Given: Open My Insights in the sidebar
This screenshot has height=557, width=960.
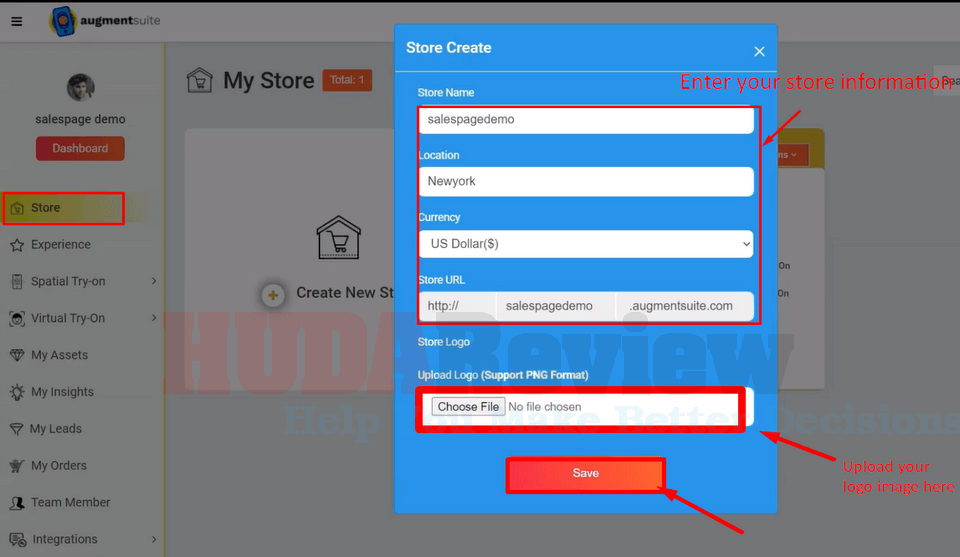Looking at the screenshot, I should (62, 392).
